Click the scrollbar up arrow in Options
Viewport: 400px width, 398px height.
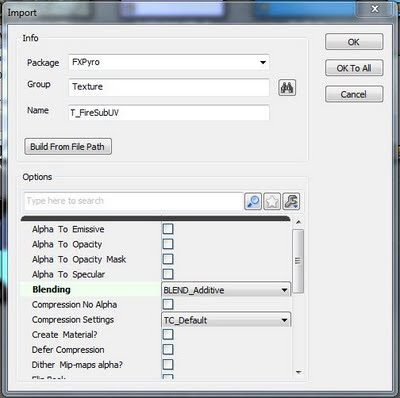point(298,222)
